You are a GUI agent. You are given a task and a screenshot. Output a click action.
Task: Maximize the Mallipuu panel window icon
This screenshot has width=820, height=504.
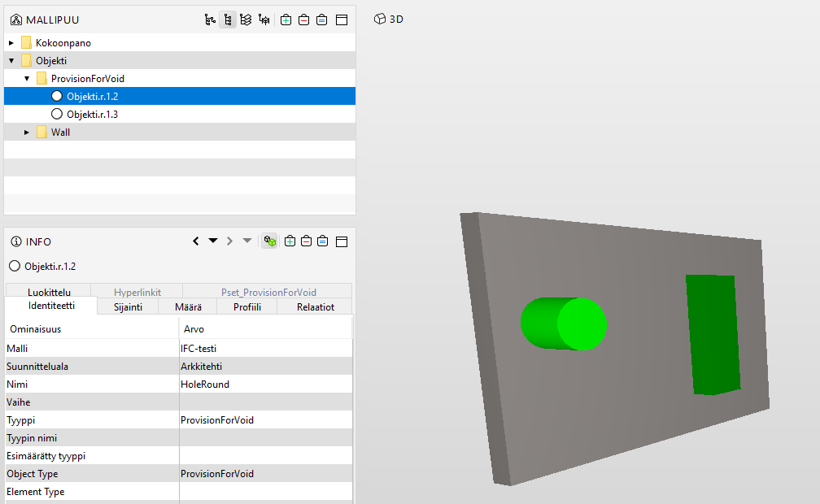[x=342, y=20]
